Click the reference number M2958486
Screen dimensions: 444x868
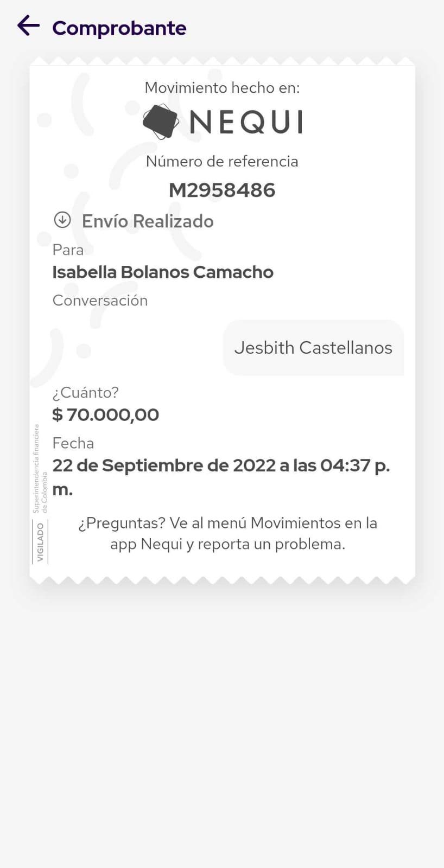click(x=222, y=190)
